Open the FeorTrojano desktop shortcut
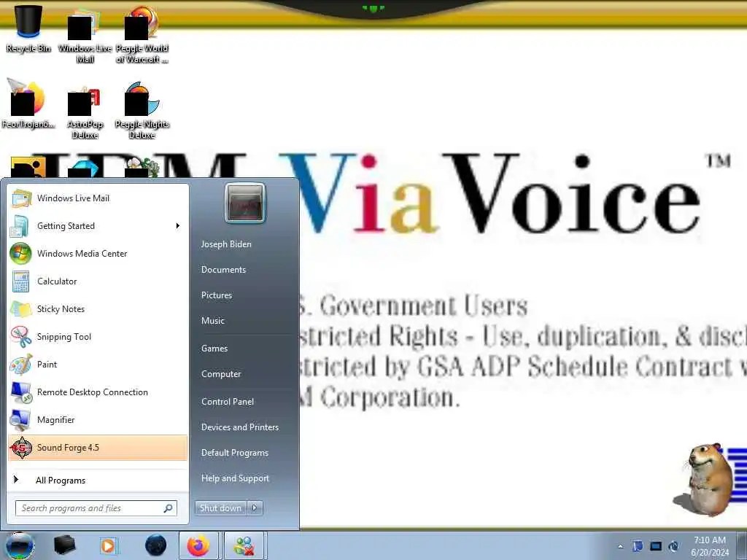Image resolution: width=747 pixels, height=560 pixels. click(x=28, y=105)
